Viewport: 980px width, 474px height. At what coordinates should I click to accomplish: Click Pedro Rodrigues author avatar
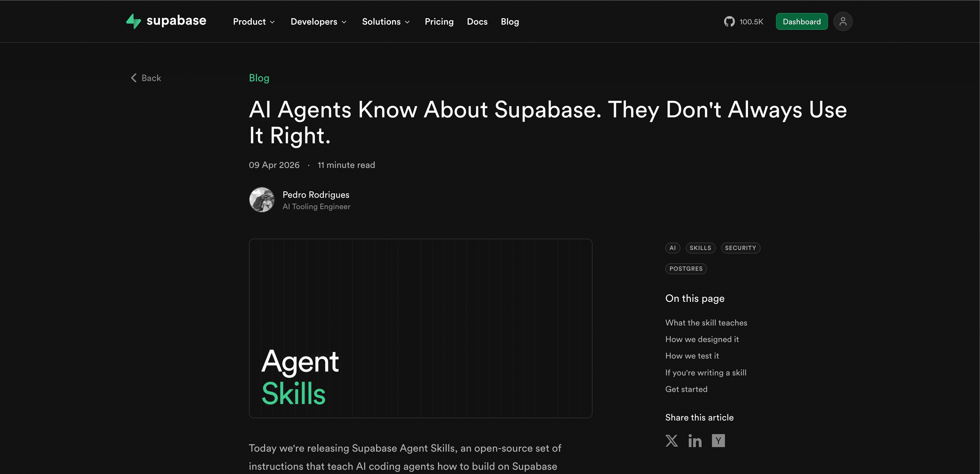(x=262, y=200)
